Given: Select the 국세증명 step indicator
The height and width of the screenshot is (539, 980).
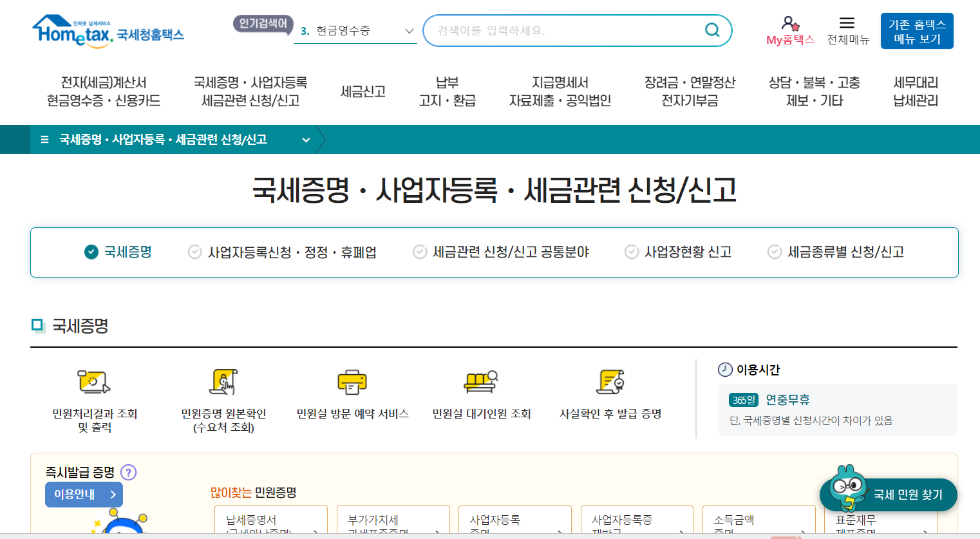Looking at the screenshot, I should pyautogui.click(x=118, y=252).
